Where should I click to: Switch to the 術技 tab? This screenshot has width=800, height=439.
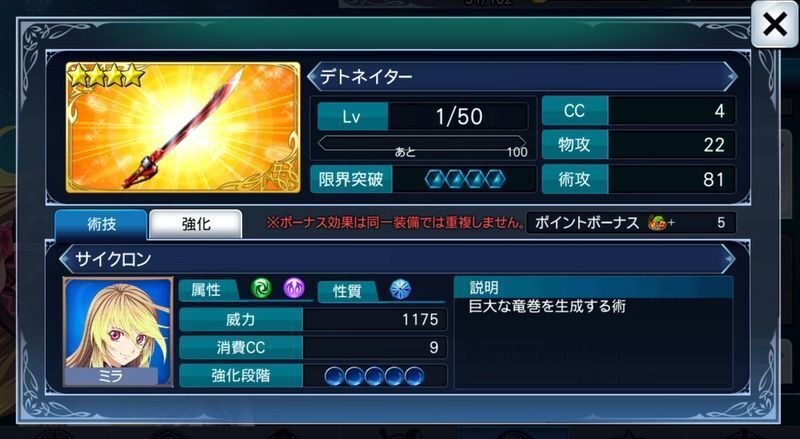(101, 224)
